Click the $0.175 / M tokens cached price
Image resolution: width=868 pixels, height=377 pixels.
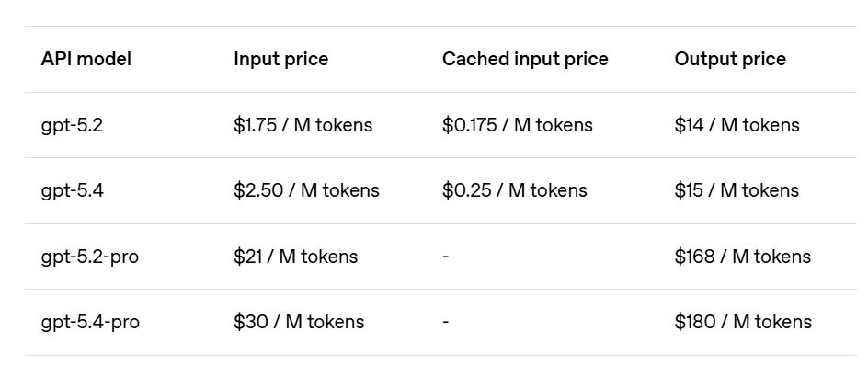[x=517, y=125]
